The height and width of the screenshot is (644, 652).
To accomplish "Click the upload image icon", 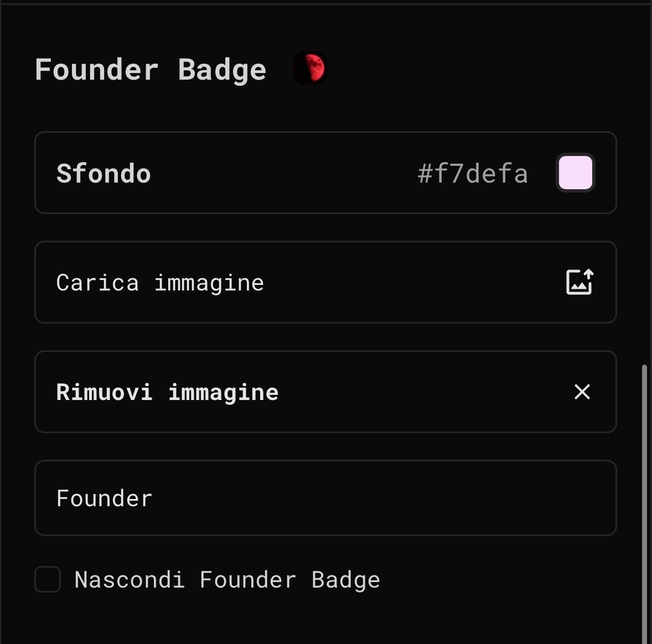I will [579, 282].
